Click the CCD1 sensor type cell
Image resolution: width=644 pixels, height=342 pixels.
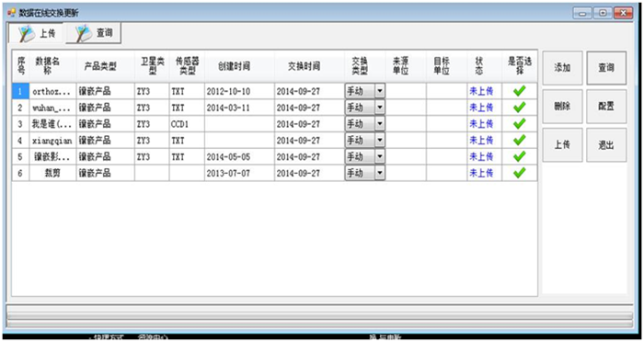pos(187,124)
